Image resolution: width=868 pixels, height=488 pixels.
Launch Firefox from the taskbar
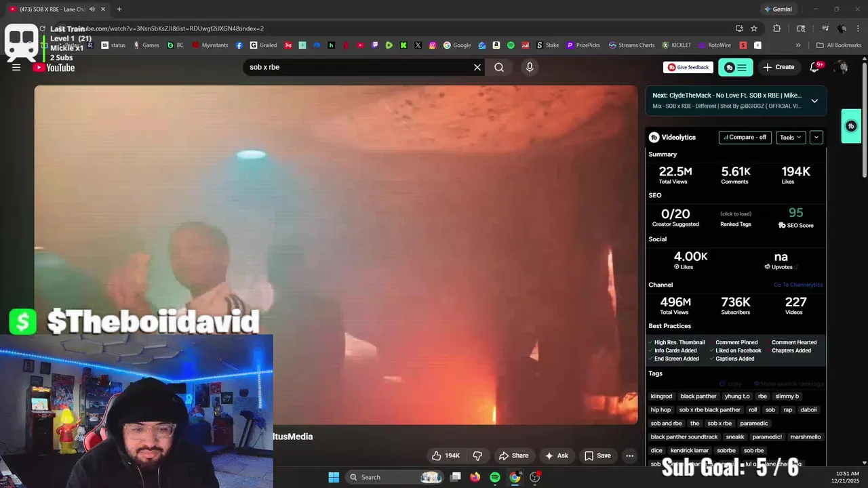tap(475, 477)
